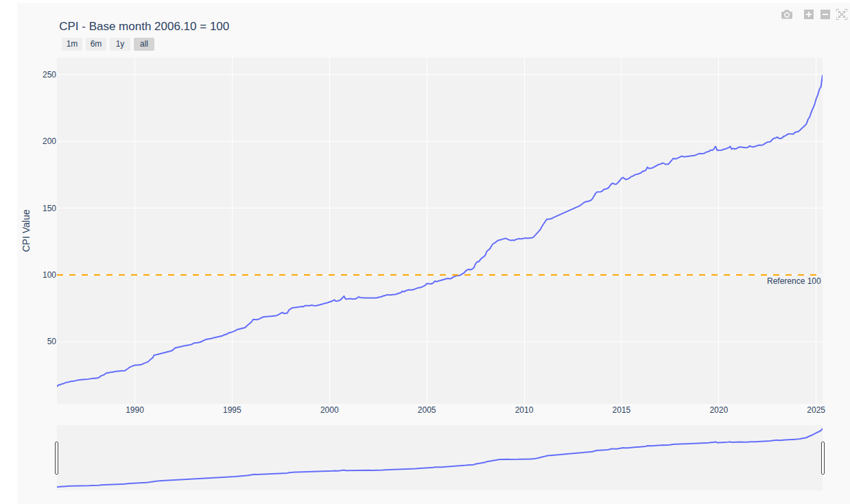Click the chart title 'CPI - Base month 2006.10 = 100'

pos(145,26)
